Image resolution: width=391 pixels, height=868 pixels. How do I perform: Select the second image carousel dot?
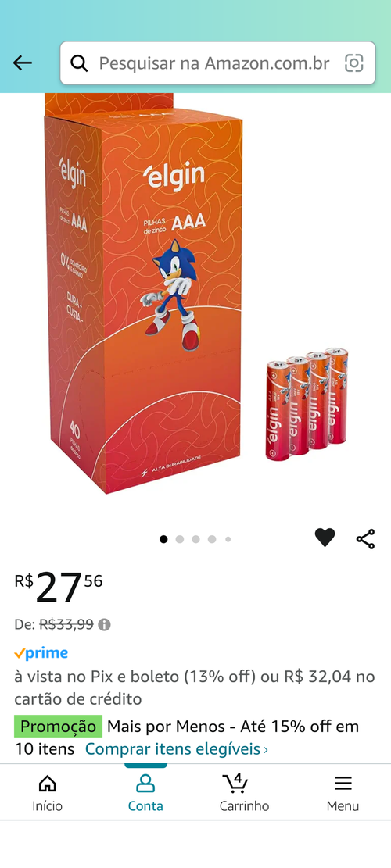(x=179, y=539)
